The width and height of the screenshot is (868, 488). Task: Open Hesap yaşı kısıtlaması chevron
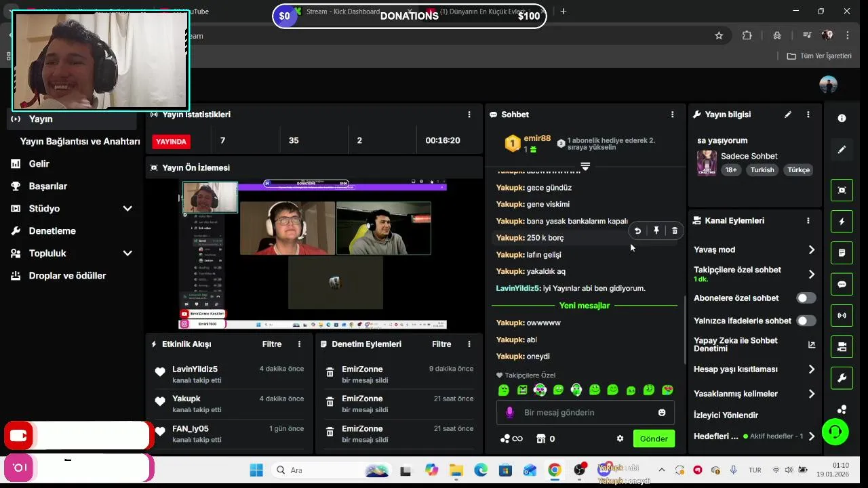812,369
